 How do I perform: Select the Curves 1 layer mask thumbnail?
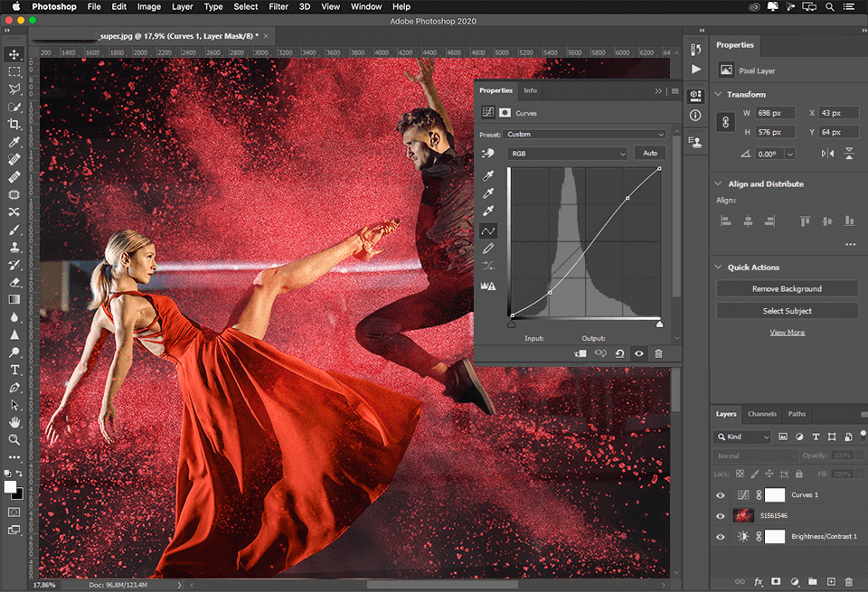click(x=775, y=495)
